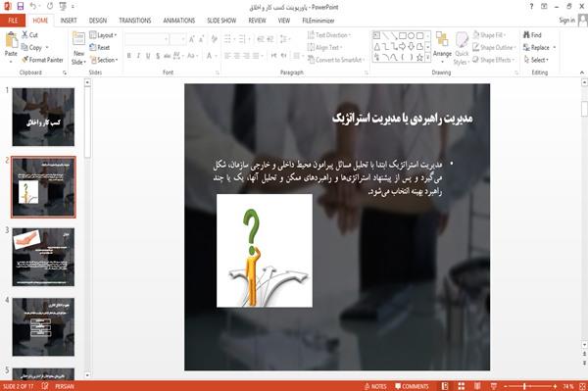
Task: Click the zoom out minus button
Action: [505, 386]
